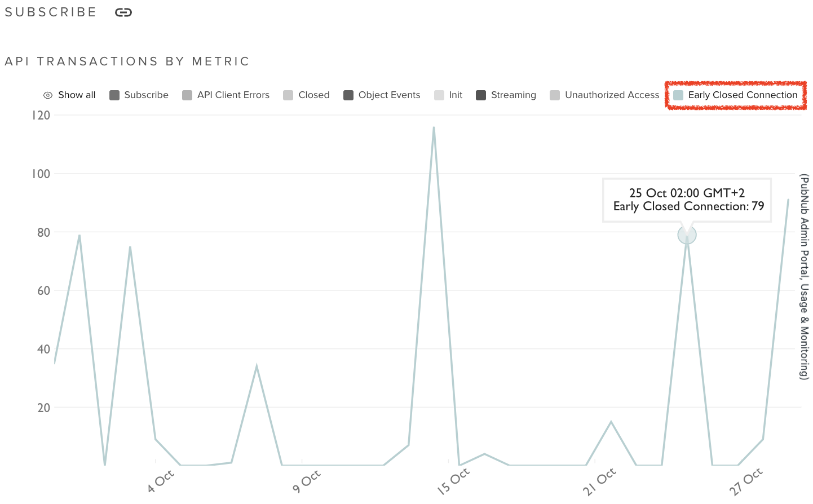The height and width of the screenshot is (504, 813).
Task: Click the Closed legend color square
Action: point(288,95)
